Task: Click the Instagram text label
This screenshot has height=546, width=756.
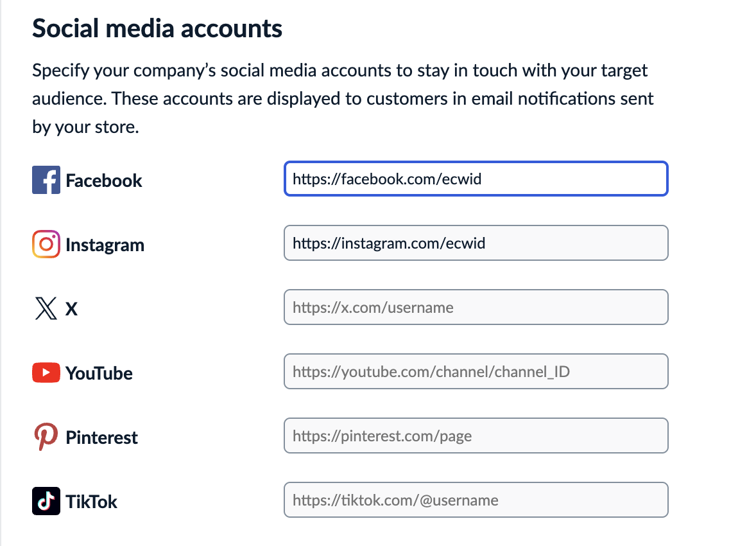Action: [105, 245]
